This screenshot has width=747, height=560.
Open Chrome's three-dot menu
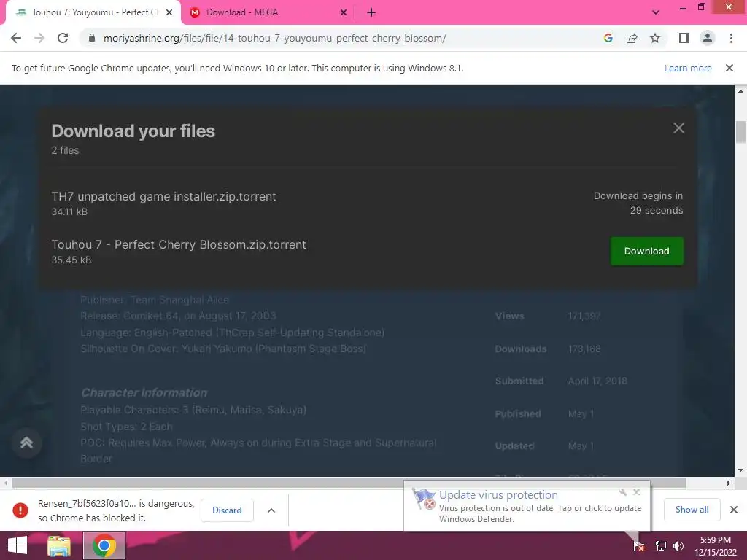coord(731,38)
